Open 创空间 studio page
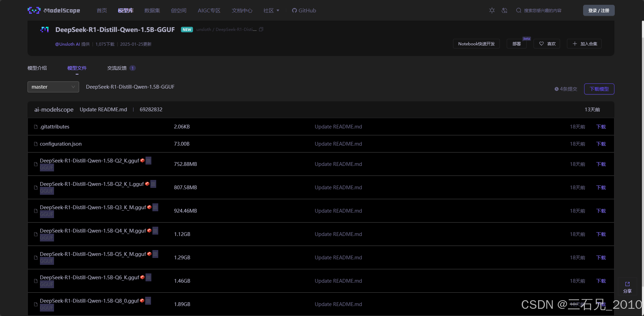Image resolution: width=644 pixels, height=316 pixels. [179, 10]
